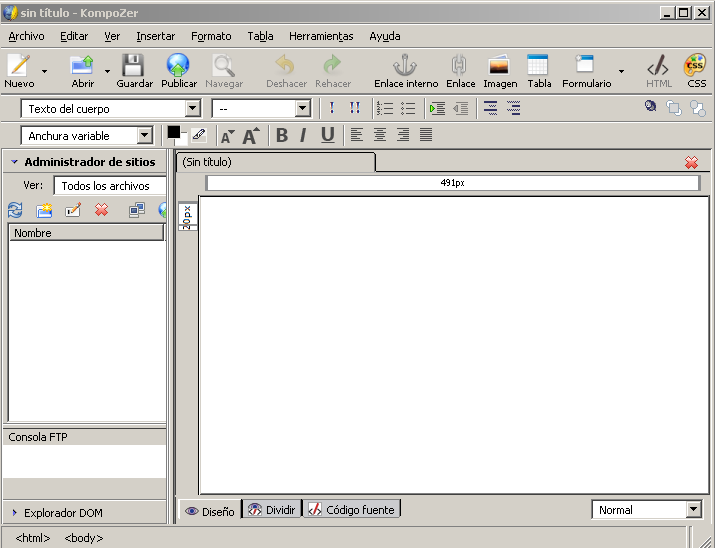Open Texto del cuerpo paragraph format dropdown
715x548 pixels.
click(111, 109)
